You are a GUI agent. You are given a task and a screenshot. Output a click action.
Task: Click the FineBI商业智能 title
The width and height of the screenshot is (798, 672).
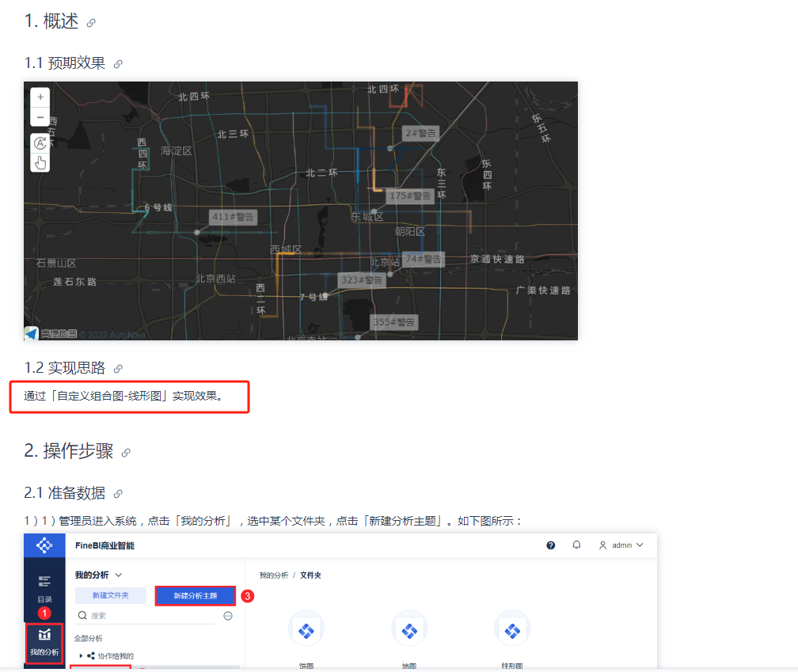click(104, 545)
